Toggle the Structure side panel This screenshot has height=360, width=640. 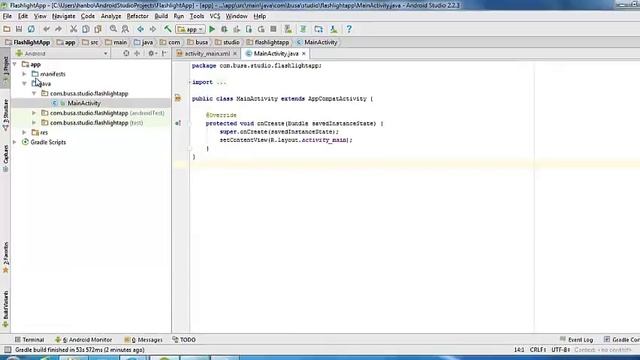5,115
